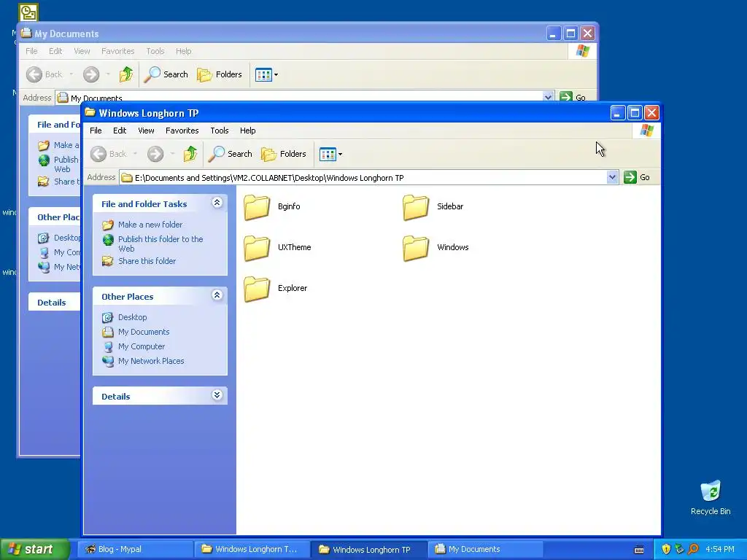This screenshot has height=560, width=747.
Task: Open the Windows folder icon
Action: point(415,248)
